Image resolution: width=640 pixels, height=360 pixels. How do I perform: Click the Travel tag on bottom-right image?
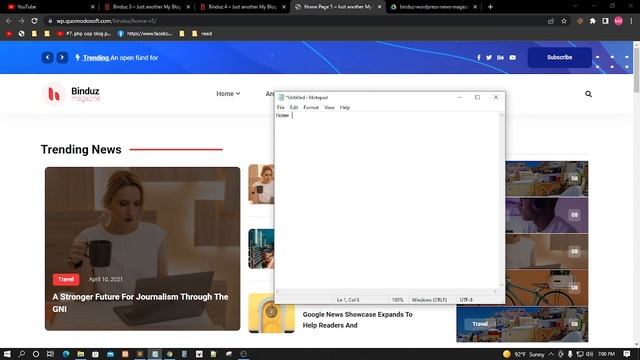click(480, 324)
